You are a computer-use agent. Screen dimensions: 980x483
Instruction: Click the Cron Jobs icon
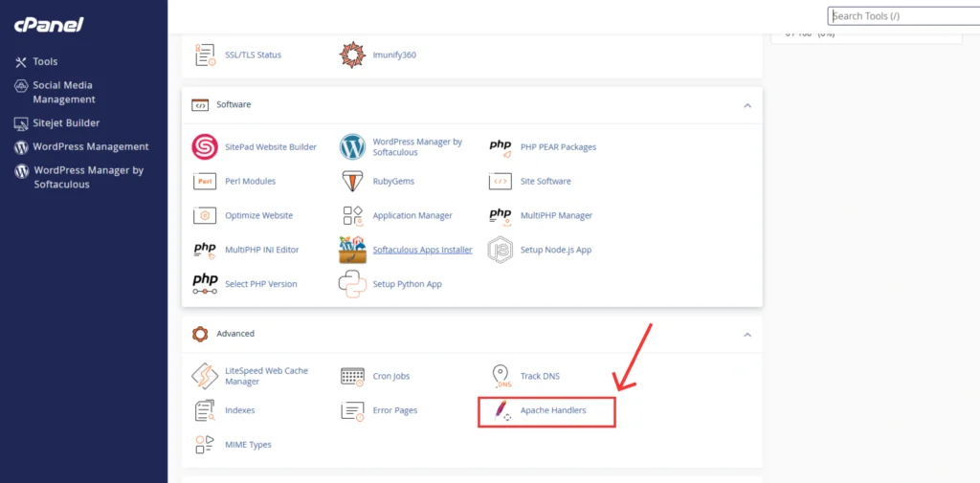pyautogui.click(x=352, y=376)
